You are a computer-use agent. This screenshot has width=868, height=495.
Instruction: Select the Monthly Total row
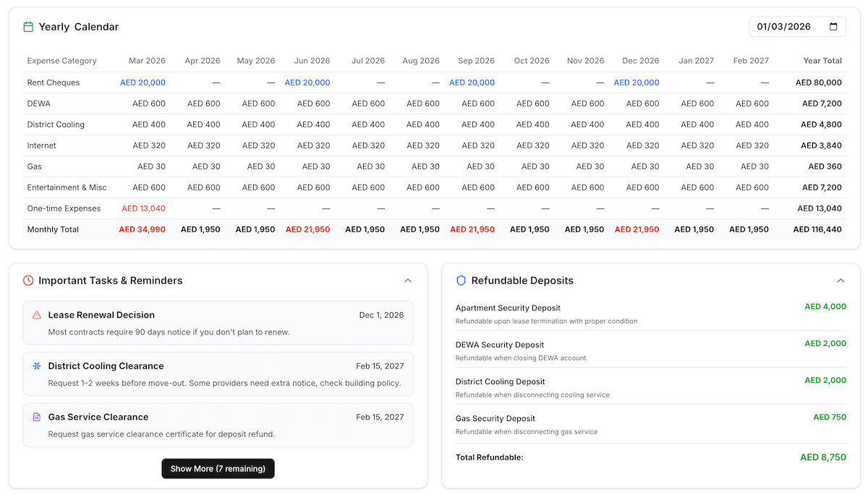[x=52, y=229]
